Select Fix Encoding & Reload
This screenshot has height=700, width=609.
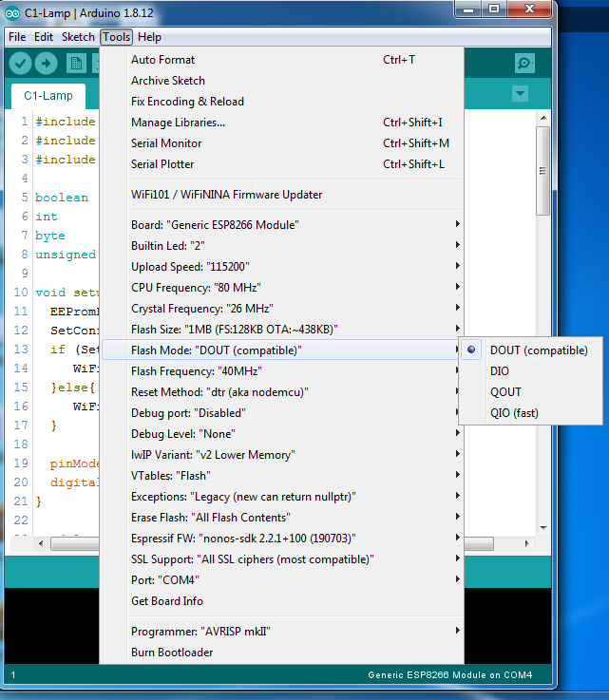click(282, 102)
